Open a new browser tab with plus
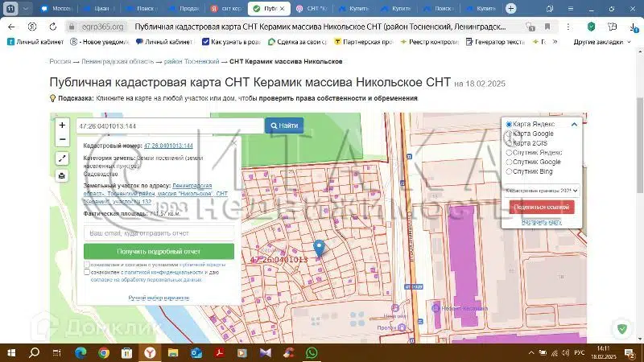 tap(510, 8)
